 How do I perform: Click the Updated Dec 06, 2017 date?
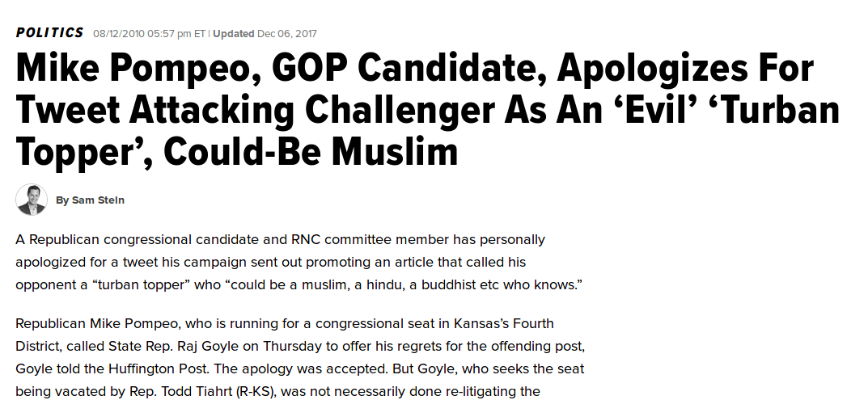pos(265,34)
